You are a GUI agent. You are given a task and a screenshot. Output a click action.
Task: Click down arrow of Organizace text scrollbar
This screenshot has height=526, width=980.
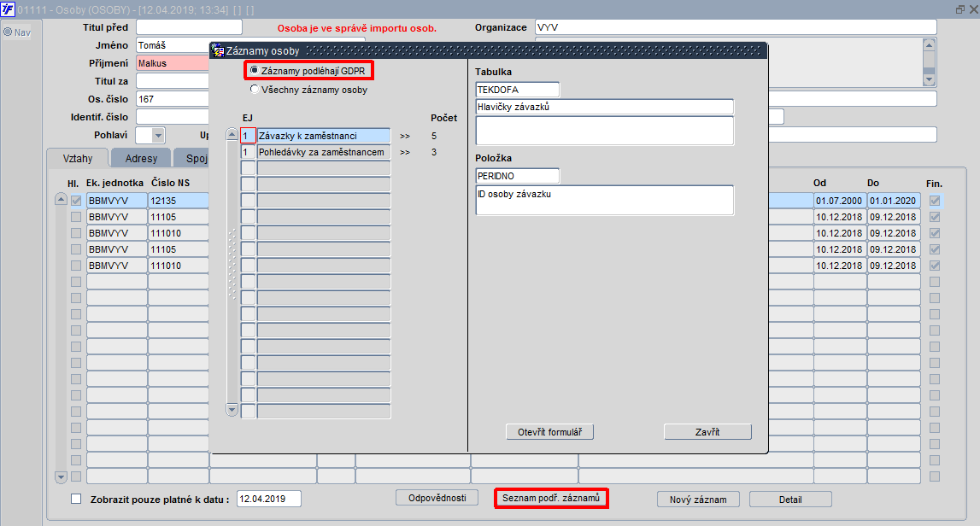coord(929,80)
